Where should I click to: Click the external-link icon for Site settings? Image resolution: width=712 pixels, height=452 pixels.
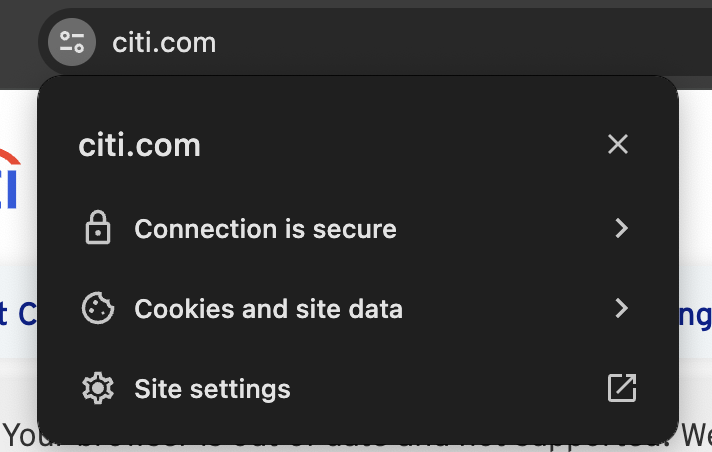pos(621,389)
